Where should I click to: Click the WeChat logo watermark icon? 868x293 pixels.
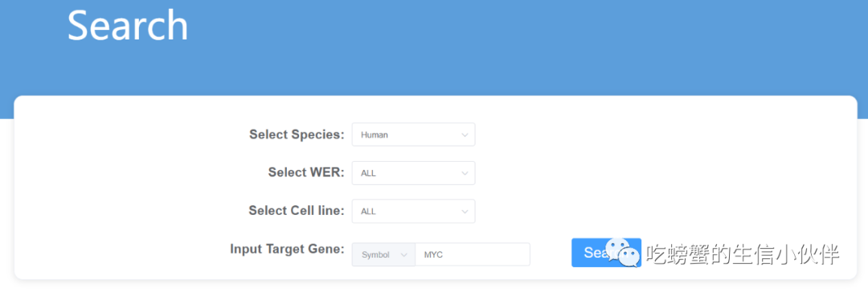point(622,252)
